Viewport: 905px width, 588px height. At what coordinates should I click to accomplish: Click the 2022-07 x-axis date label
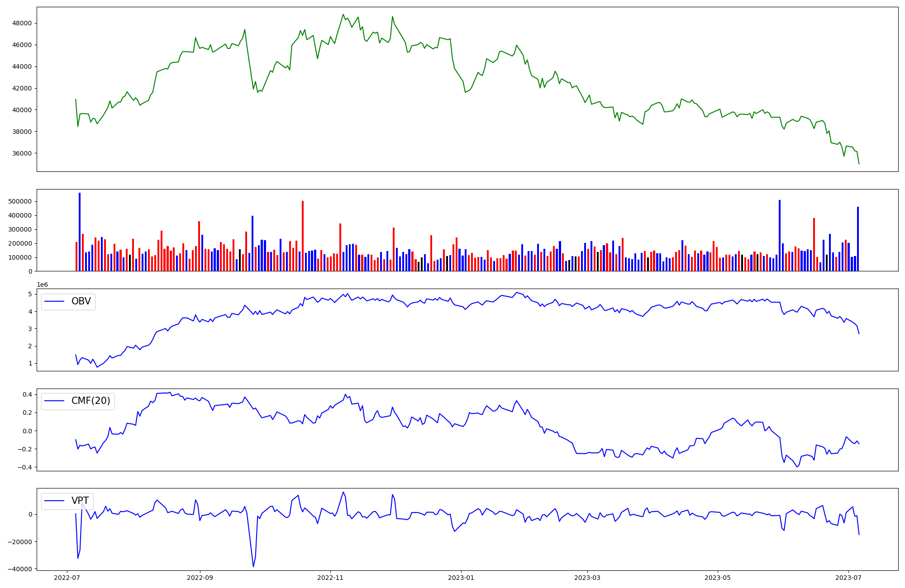tap(67, 577)
